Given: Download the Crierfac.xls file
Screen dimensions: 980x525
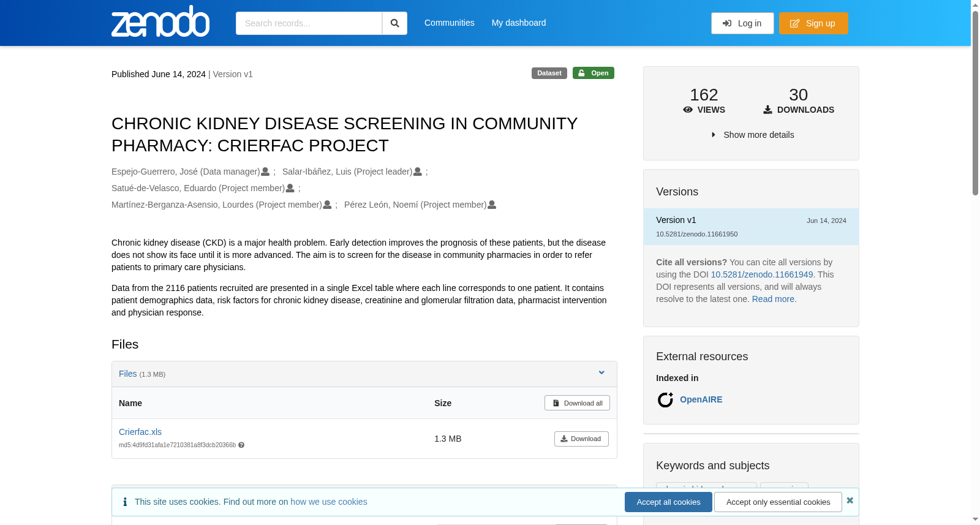Looking at the screenshot, I should [x=581, y=439].
